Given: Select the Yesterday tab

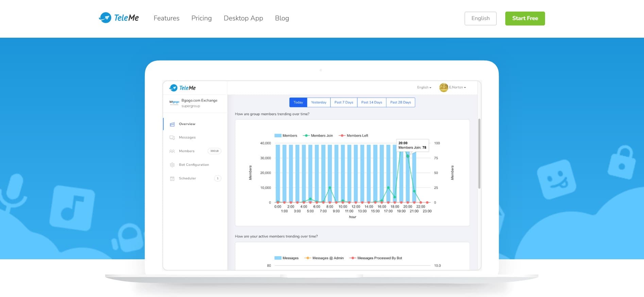Looking at the screenshot, I should 319,102.
